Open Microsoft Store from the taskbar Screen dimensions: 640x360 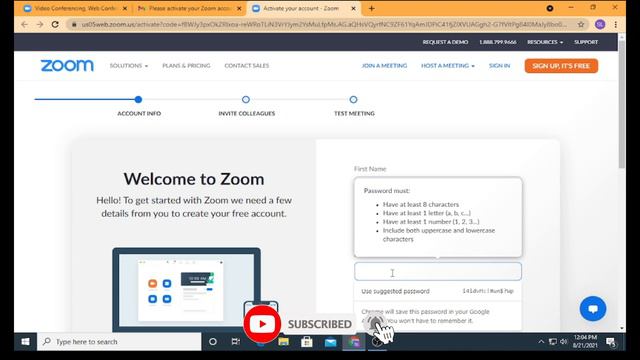click(307, 342)
